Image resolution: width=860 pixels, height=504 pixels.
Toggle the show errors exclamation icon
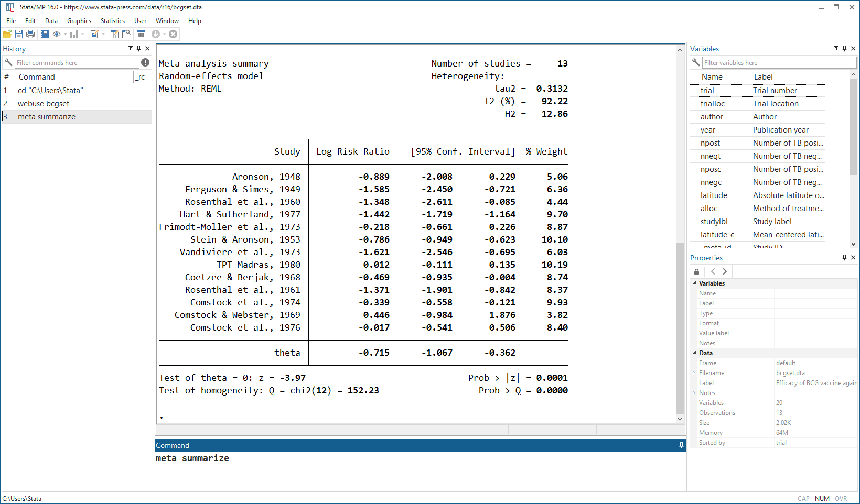tap(145, 62)
